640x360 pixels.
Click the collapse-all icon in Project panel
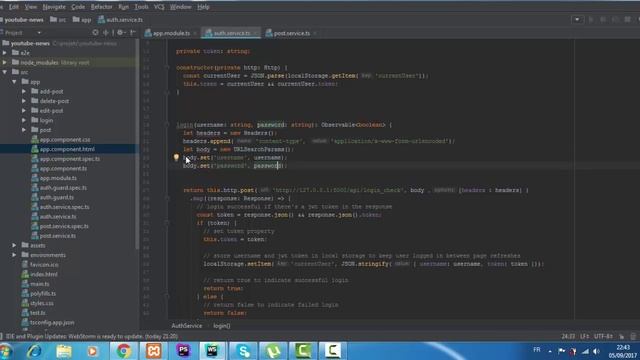106,32
